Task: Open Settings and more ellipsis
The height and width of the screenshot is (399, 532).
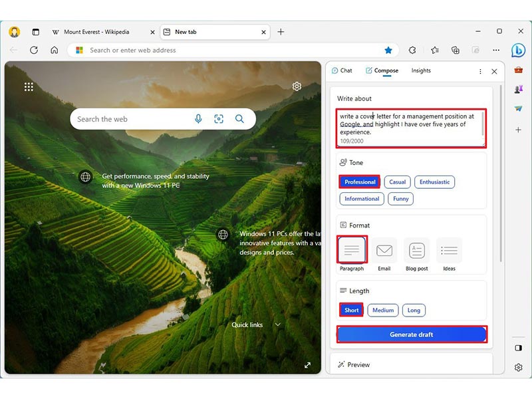Action: click(x=496, y=51)
